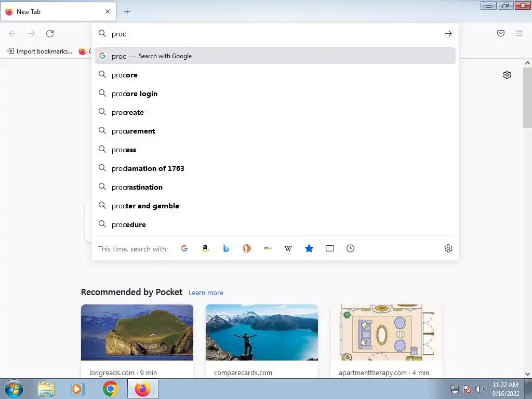
Task: Click the 'Recommended by Pocket' heading
Action: pos(131,292)
